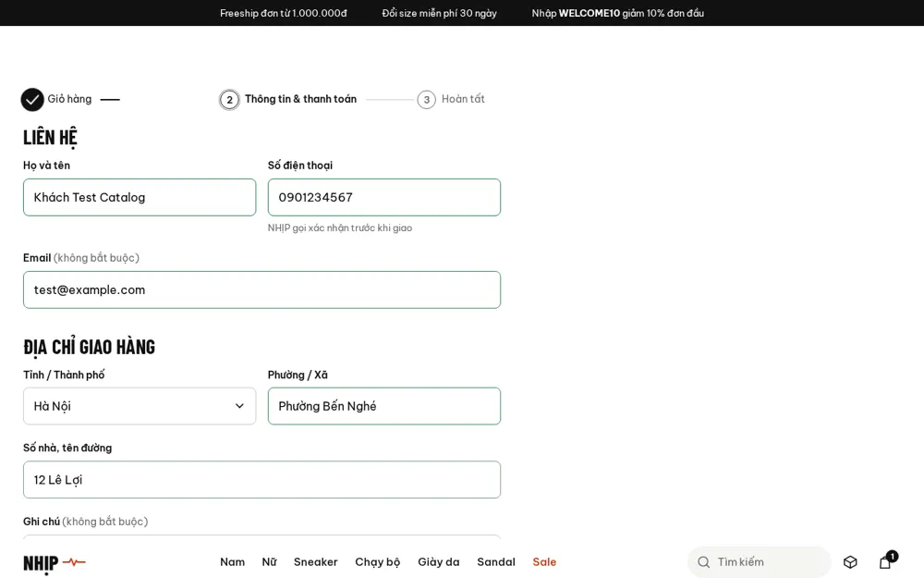The width and height of the screenshot is (924, 578).
Task: Open the Nam menu
Action: 232,561
